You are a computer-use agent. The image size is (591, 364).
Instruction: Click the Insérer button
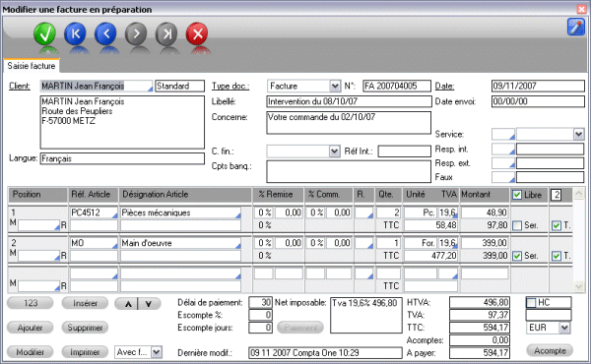point(85,303)
